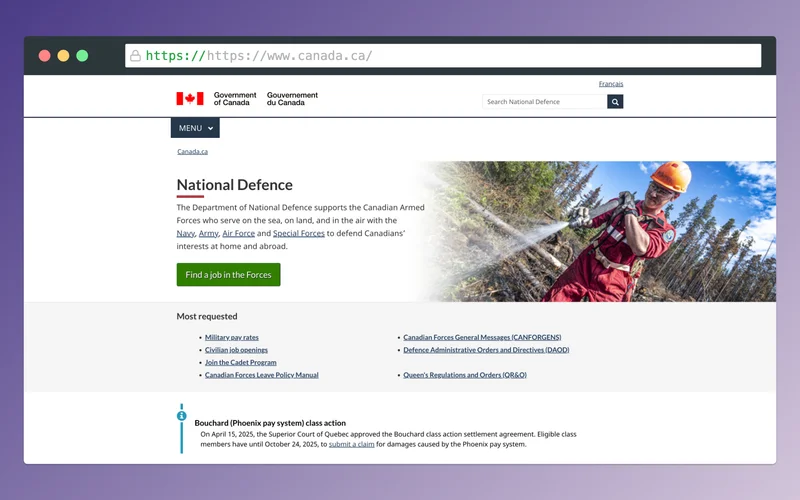Follow the Air Force link
Image resolution: width=800 pixels, height=500 pixels.
(238, 233)
